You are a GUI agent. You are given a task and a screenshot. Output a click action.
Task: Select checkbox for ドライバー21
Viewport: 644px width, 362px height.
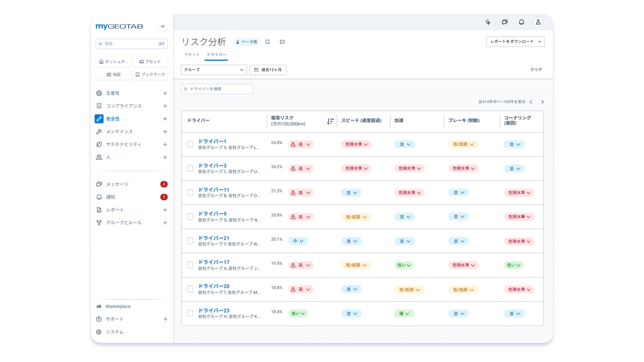pos(190,241)
